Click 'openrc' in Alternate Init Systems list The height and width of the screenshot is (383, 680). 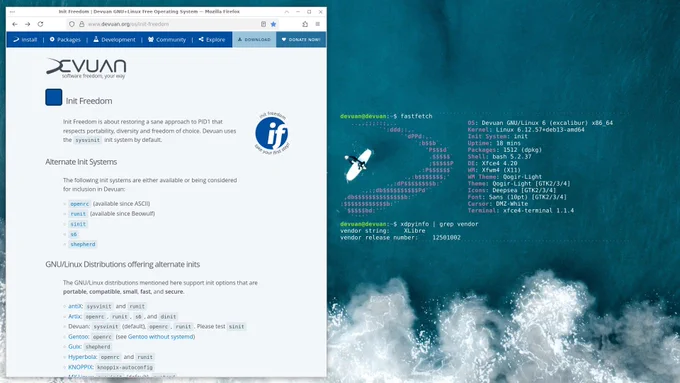80,204
